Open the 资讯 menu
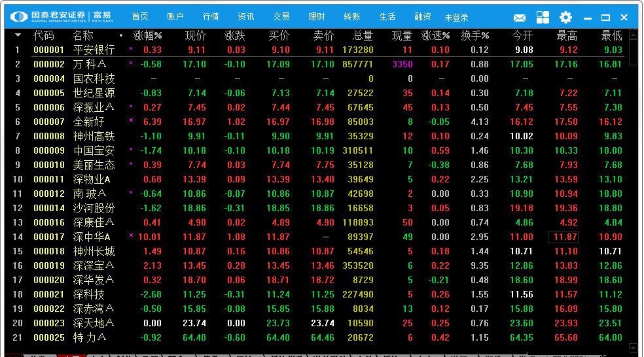The image size is (644, 357). [x=246, y=16]
